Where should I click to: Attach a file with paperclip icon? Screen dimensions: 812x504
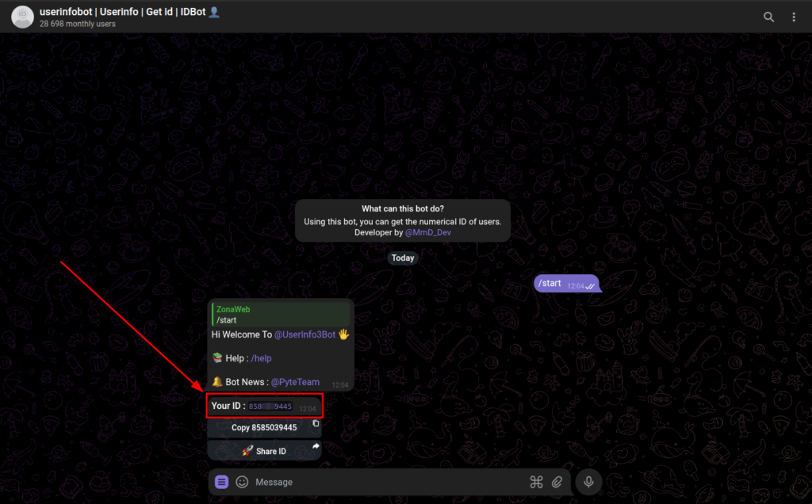(x=557, y=482)
